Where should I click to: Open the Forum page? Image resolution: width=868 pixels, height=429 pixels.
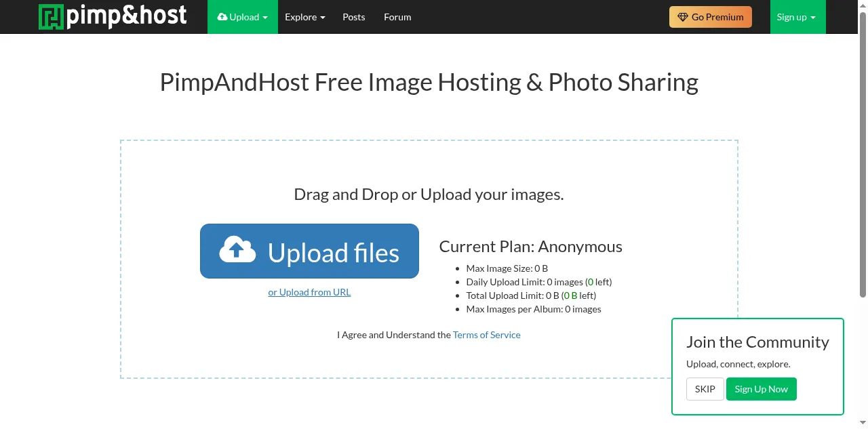(x=397, y=17)
